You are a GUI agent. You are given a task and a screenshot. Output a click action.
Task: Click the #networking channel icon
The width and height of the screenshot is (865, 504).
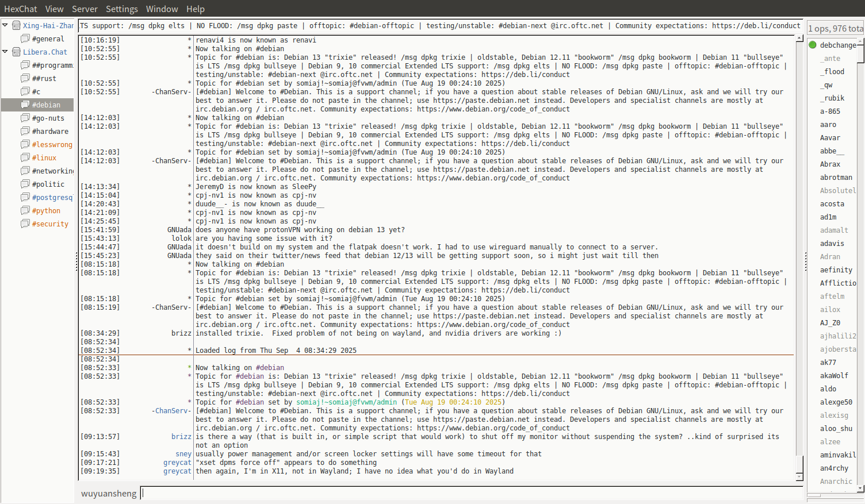pos(25,171)
